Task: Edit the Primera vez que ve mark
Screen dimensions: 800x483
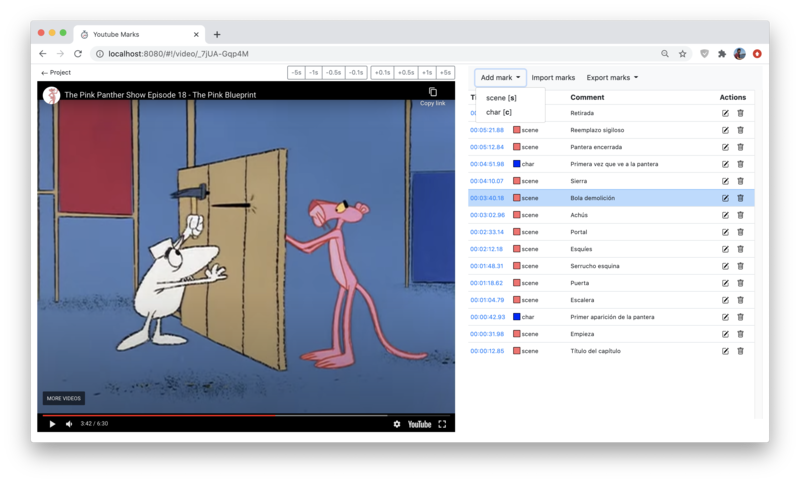Action: 725,164
